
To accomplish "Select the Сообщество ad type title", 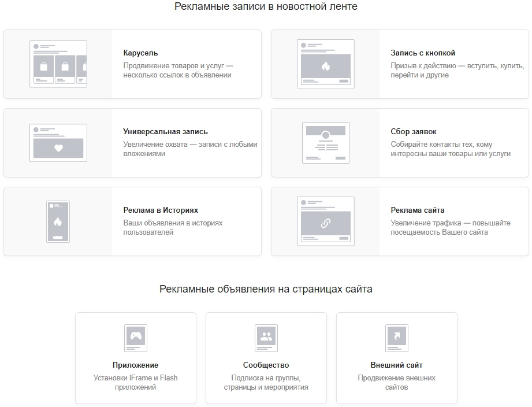I will pyautogui.click(x=266, y=365).
